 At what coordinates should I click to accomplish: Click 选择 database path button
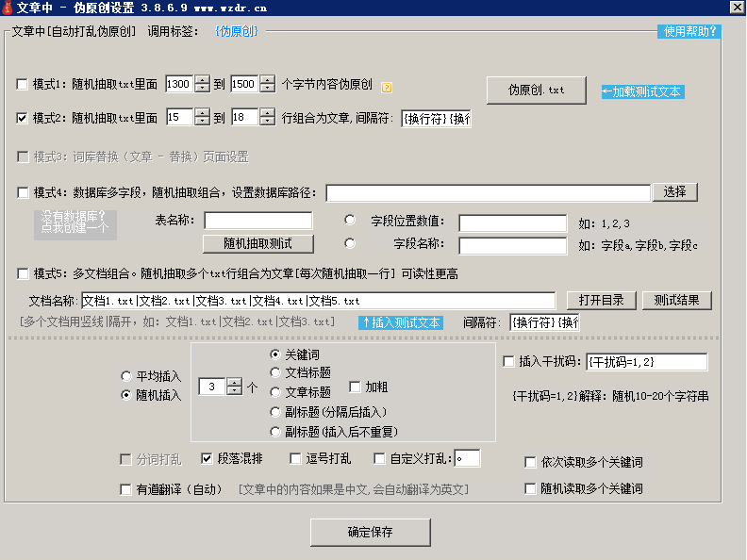click(675, 192)
